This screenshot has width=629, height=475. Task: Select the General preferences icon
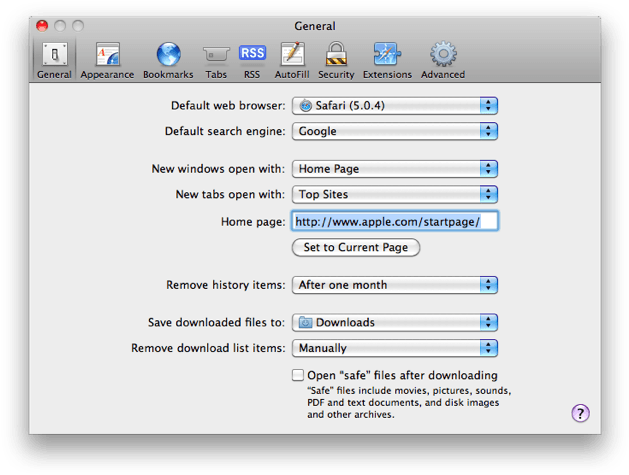tap(55, 60)
